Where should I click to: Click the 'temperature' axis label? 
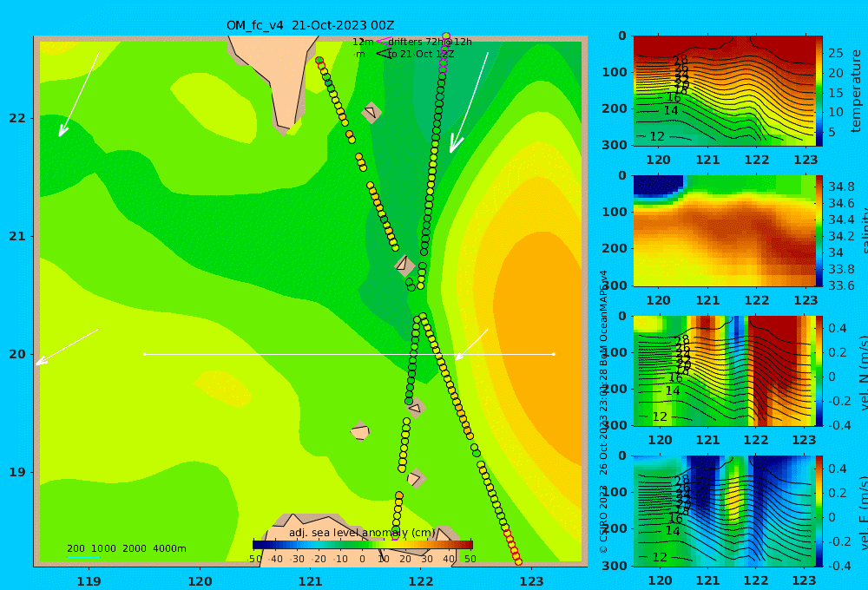tap(857, 91)
